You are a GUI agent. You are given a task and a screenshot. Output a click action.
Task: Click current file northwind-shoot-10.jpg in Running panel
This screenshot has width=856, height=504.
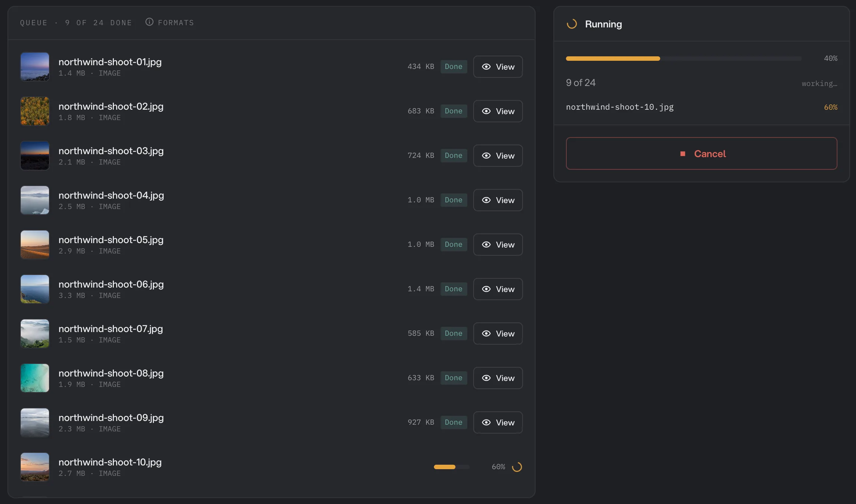tap(620, 107)
